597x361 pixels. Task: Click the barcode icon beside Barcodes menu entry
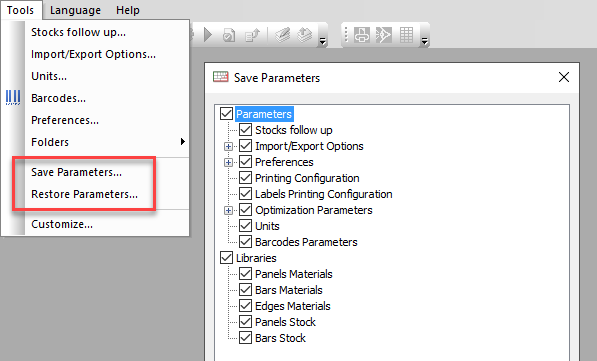coord(13,97)
